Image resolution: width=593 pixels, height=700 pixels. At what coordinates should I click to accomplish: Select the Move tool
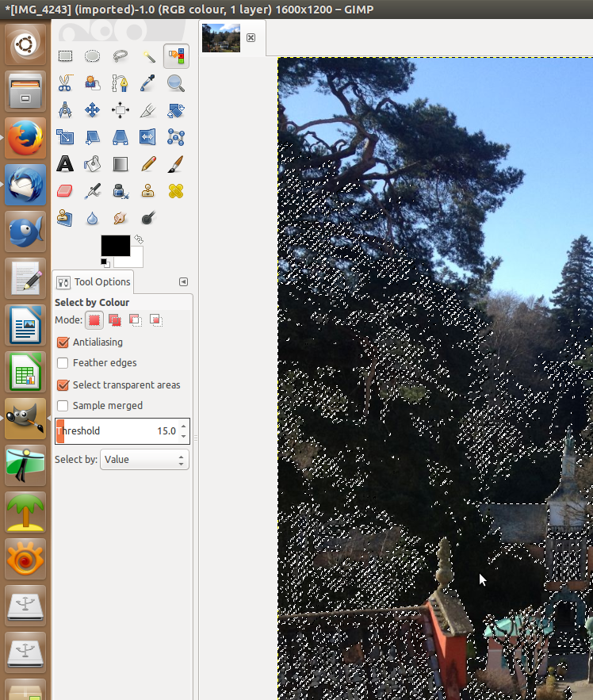pos(93,110)
